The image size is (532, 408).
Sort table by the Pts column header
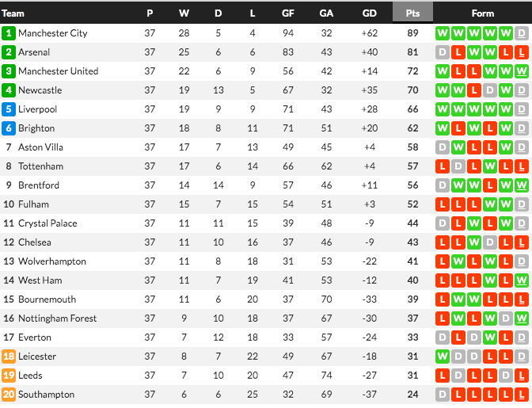[412, 13]
